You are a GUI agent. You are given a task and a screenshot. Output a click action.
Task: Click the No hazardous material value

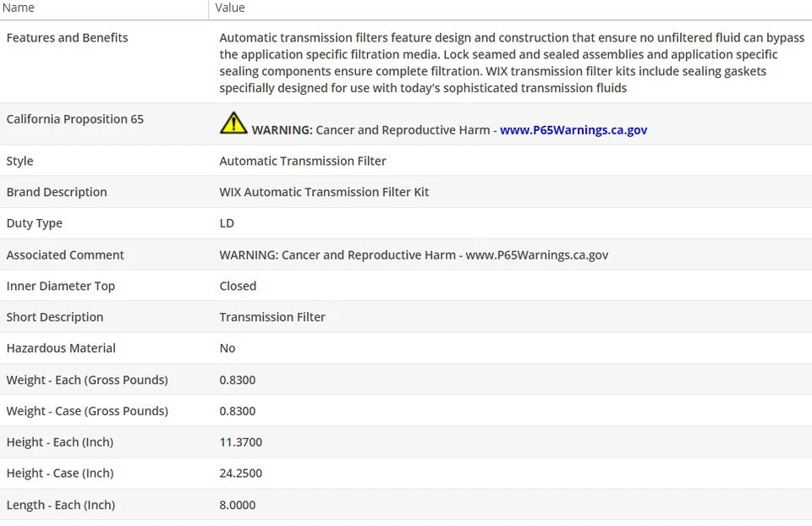click(228, 348)
